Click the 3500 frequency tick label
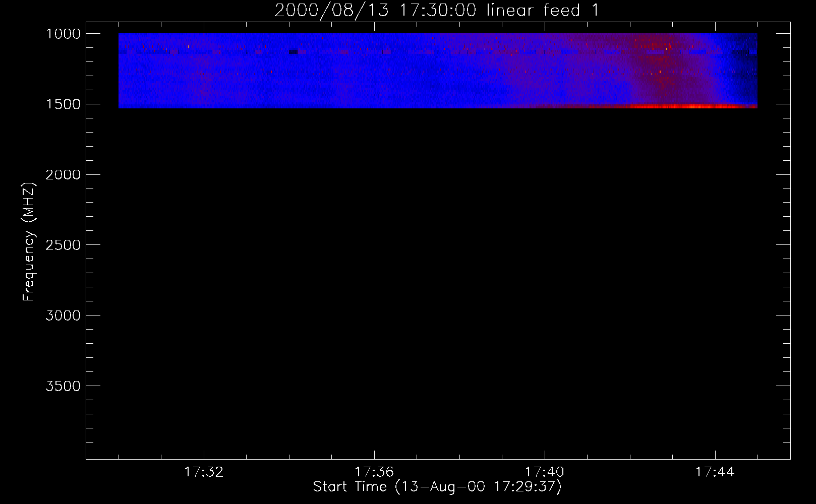Screen dimensions: 816x504 pyautogui.click(x=63, y=386)
